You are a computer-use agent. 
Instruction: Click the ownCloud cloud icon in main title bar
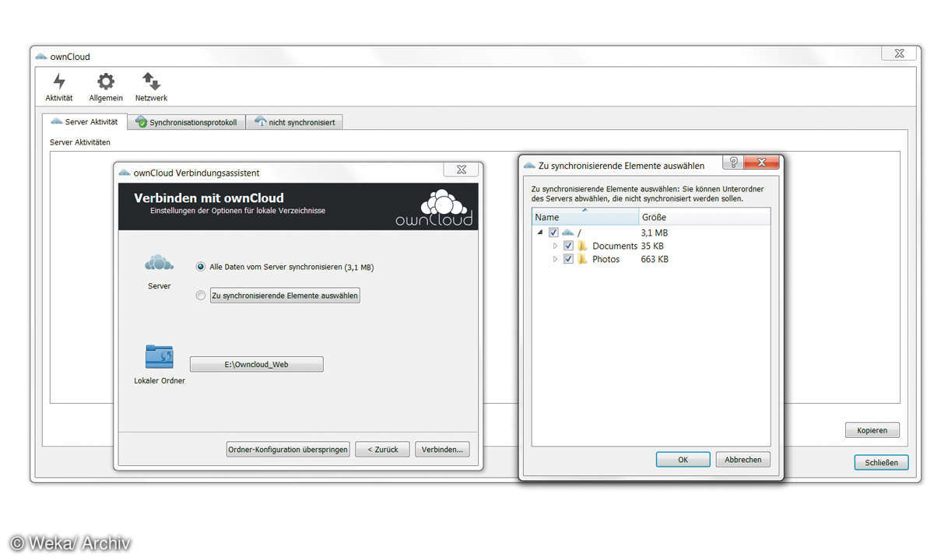41,57
